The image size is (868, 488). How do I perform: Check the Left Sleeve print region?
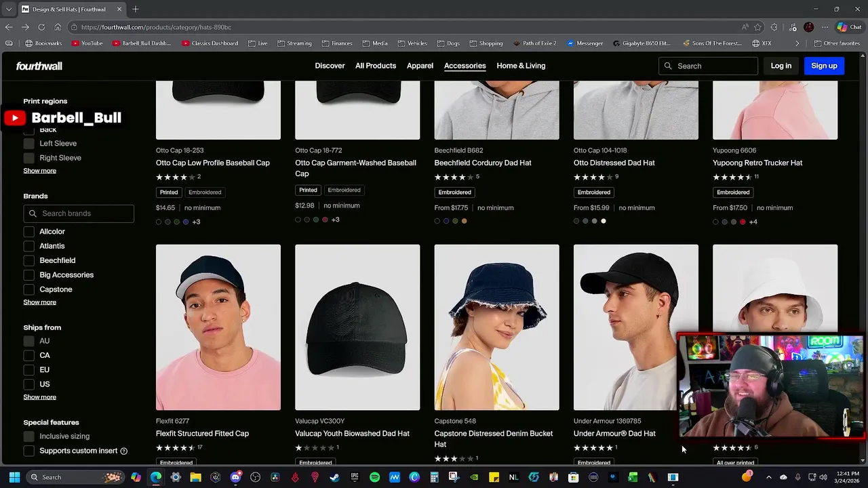(x=28, y=144)
